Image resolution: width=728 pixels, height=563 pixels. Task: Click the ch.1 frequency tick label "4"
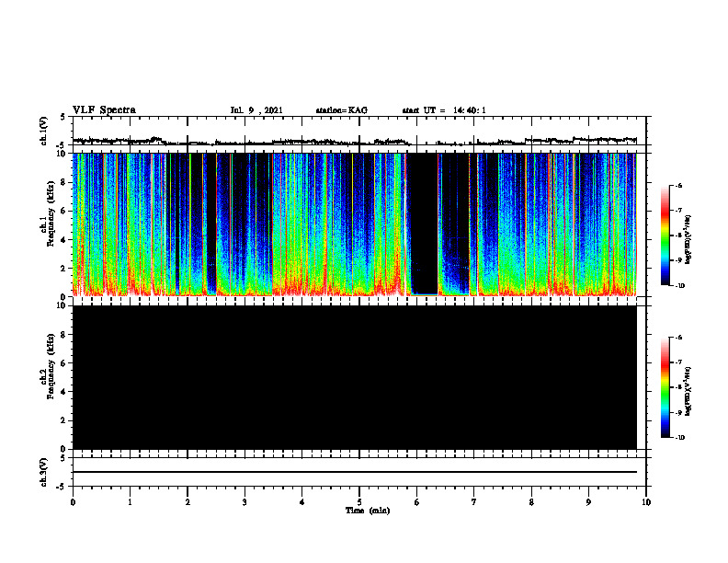point(64,240)
